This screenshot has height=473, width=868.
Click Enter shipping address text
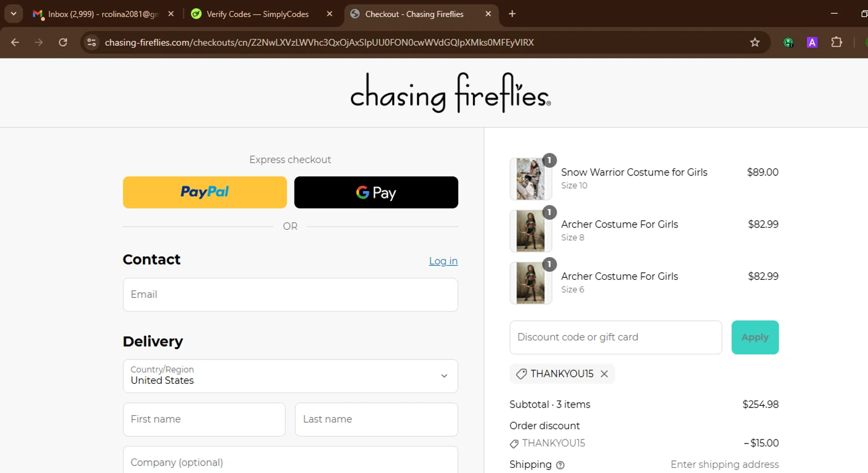coord(724,464)
